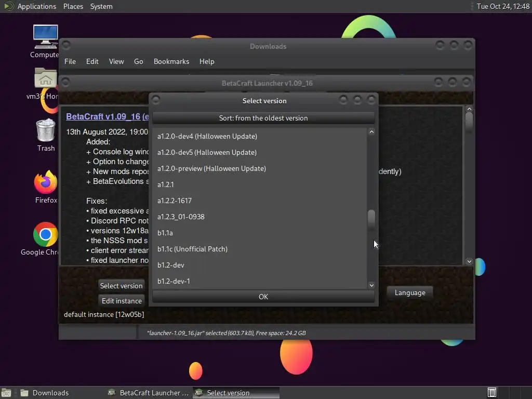Select version b1.2-dev
This screenshot has width=532, height=399.
260,265
